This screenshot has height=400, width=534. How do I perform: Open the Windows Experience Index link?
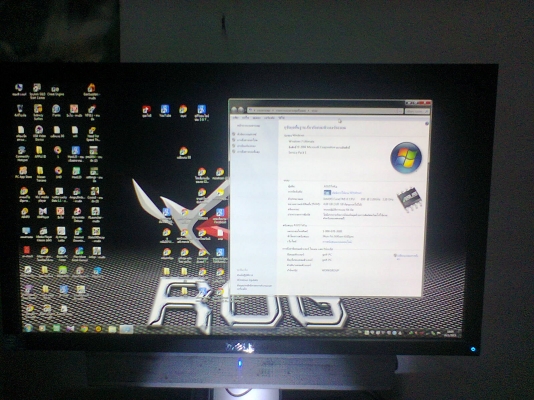346,193
